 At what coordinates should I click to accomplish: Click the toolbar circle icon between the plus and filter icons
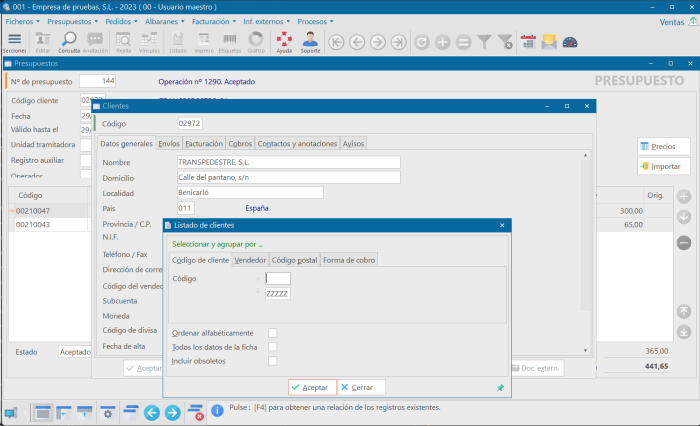pos(463,42)
